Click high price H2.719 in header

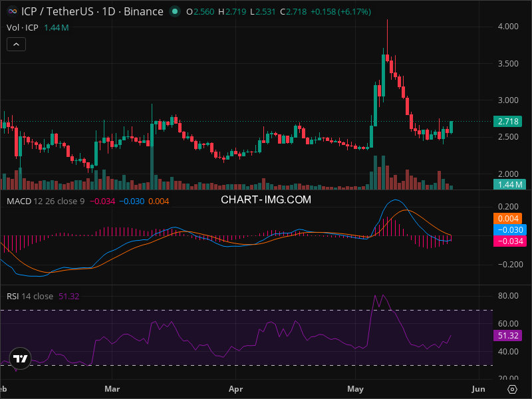click(x=232, y=12)
